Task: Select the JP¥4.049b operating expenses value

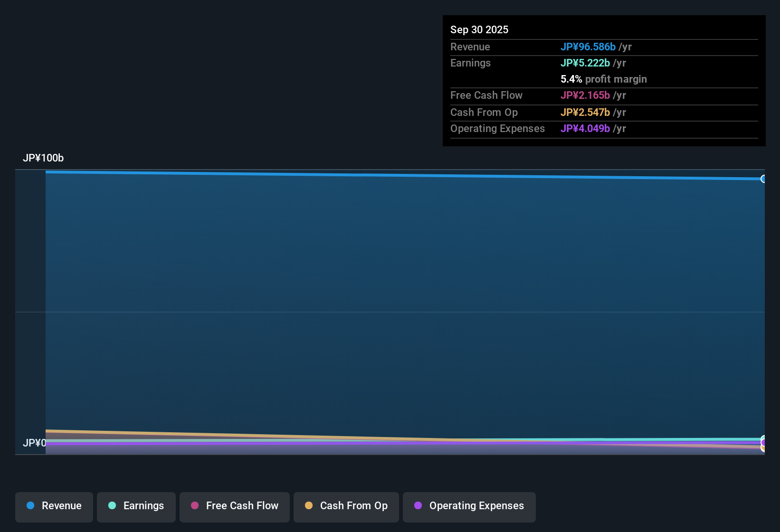Action: (x=585, y=129)
